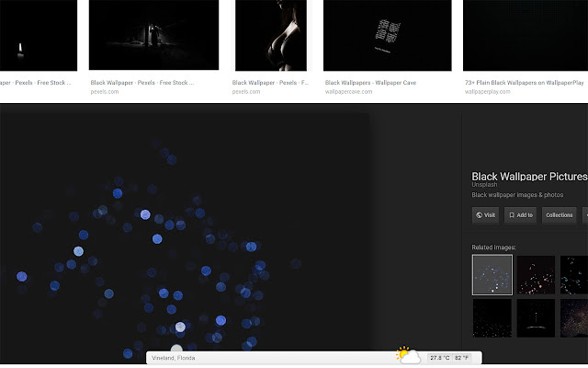This screenshot has width=588, height=368.
Task: Open the Wallpaper Cave image result
Action: [388, 37]
